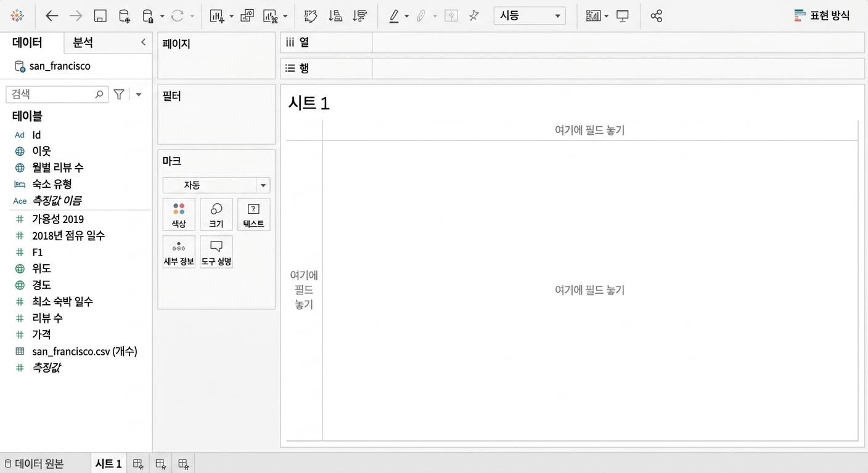Collapse the data pane with chevron

pyautogui.click(x=143, y=42)
